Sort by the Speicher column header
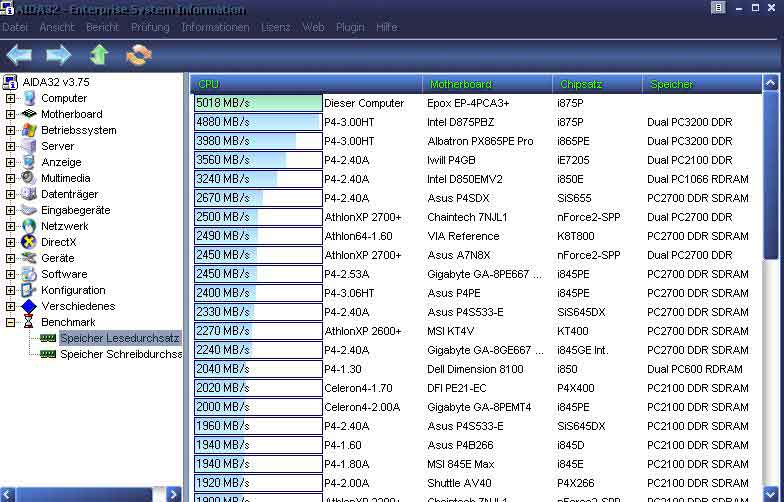 pos(702,84)
